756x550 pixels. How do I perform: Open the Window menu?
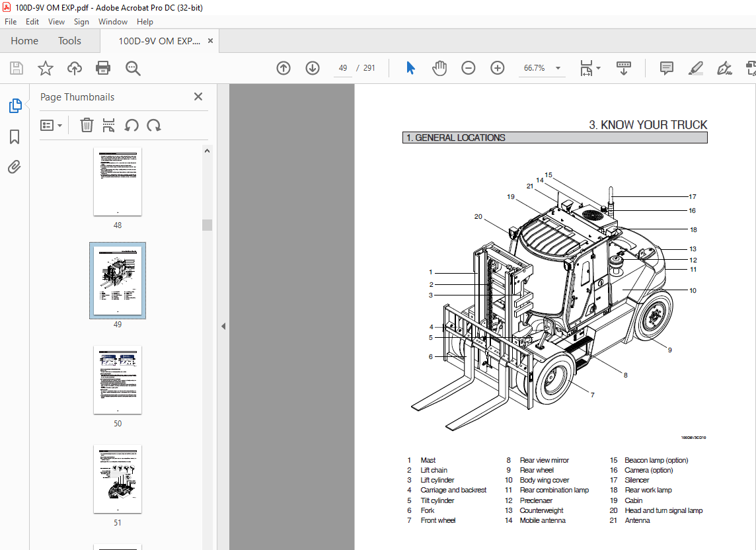click(x=113, y=22)
